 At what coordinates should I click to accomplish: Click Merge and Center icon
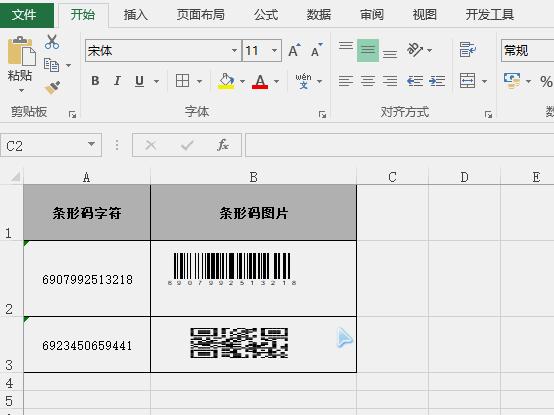(x=467, y=81)
